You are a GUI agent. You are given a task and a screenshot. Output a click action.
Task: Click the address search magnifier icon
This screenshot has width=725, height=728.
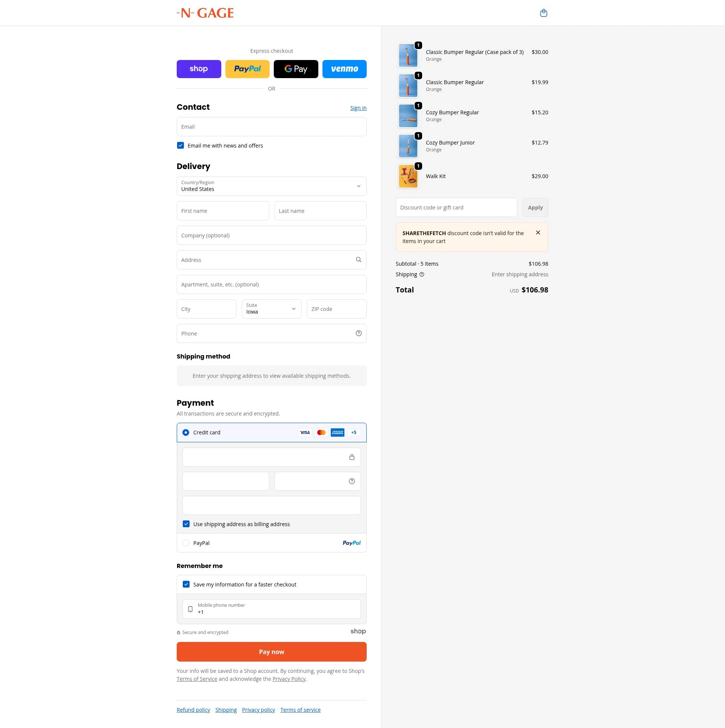pyautogui.click(x=358, y=260)
